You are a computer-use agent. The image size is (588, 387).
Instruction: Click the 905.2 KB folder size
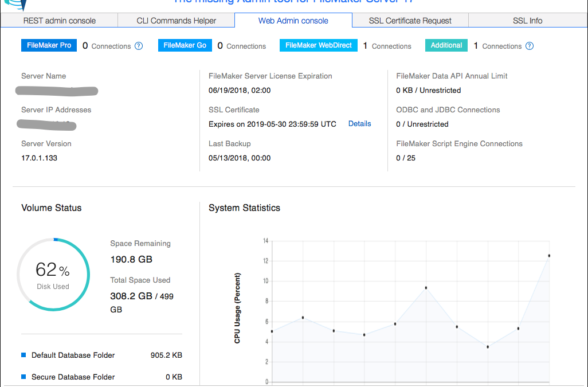(x=167, y=355)
